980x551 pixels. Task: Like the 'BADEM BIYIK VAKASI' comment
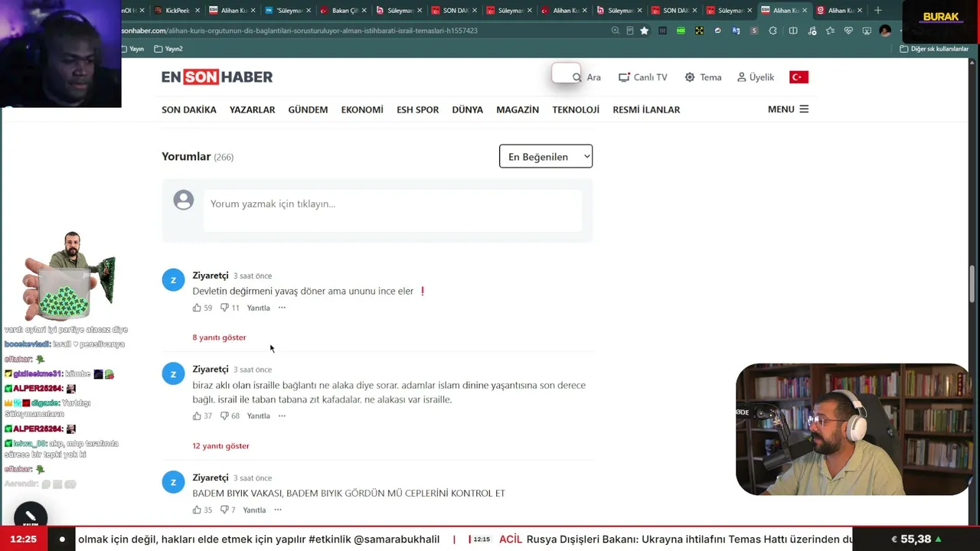(197, 510)
